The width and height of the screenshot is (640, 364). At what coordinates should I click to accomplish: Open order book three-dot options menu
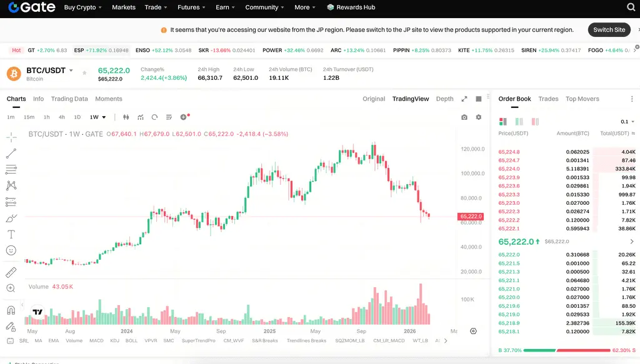point(632,99)
